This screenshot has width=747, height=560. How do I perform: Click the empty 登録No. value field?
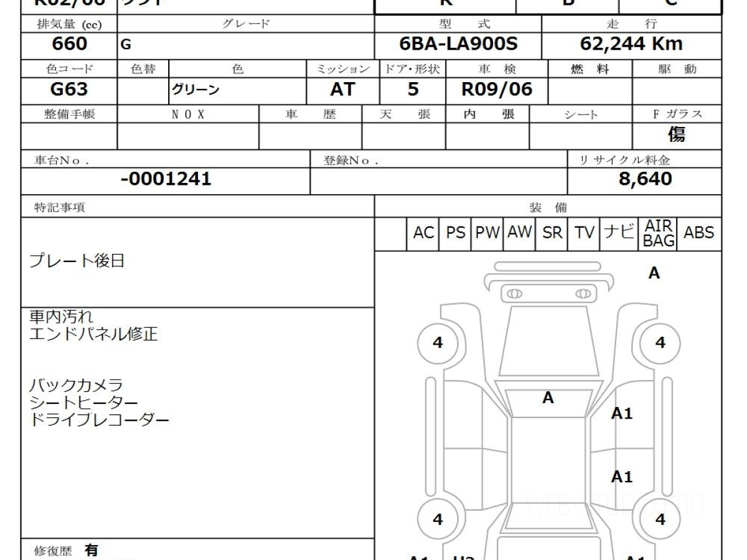(x=439, y=180)
